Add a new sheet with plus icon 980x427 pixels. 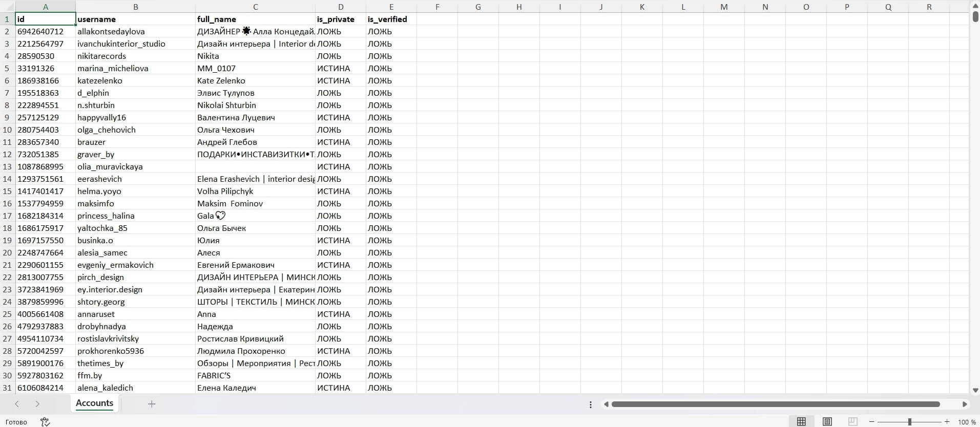pos(152,404)
